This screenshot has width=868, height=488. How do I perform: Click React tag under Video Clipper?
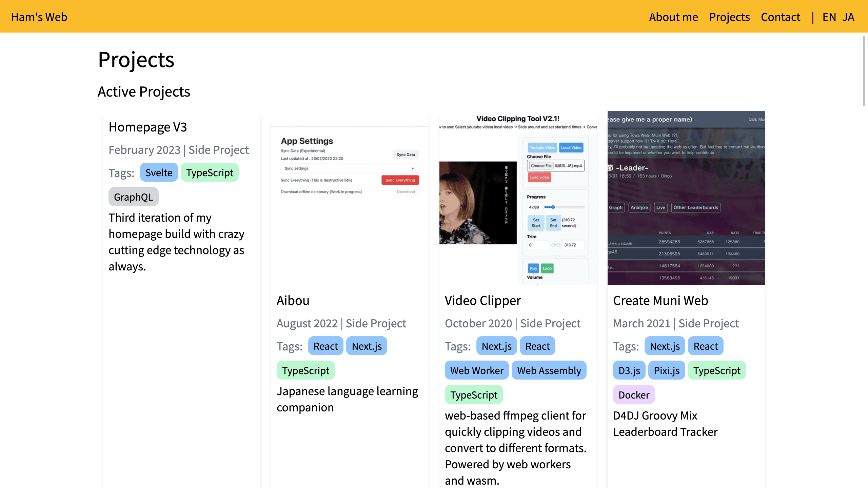[538, 346]
